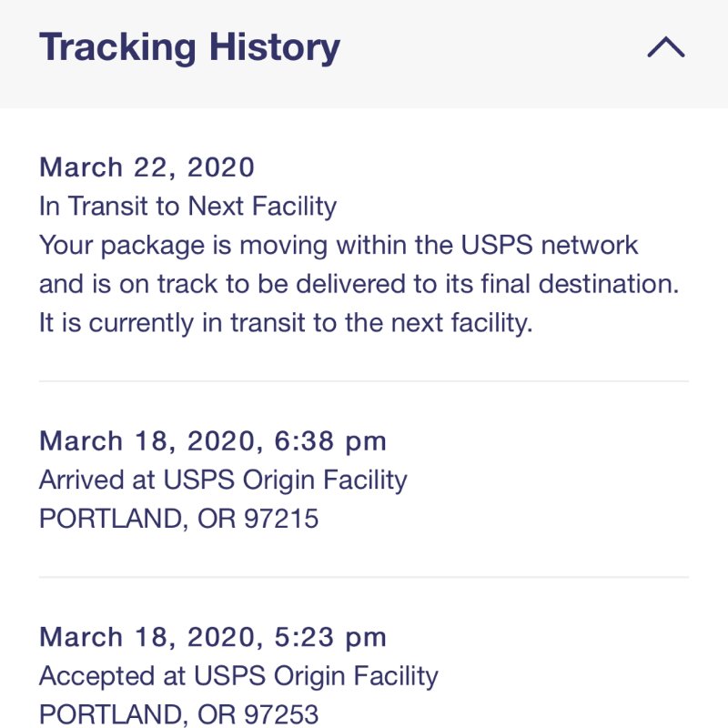Select the March 22, 2020 date entry
The width and height of the screenshot is (728, 728).
[x=147, y=167]
